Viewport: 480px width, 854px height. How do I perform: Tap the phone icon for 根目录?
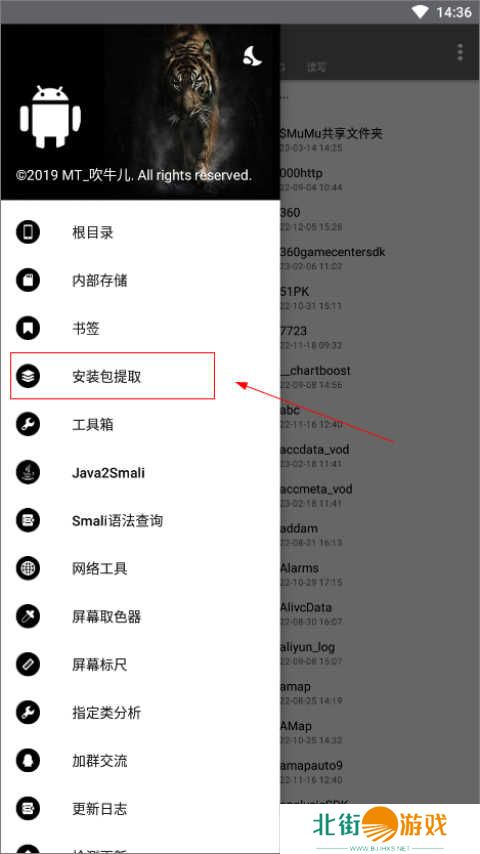[x=28, y=233]
